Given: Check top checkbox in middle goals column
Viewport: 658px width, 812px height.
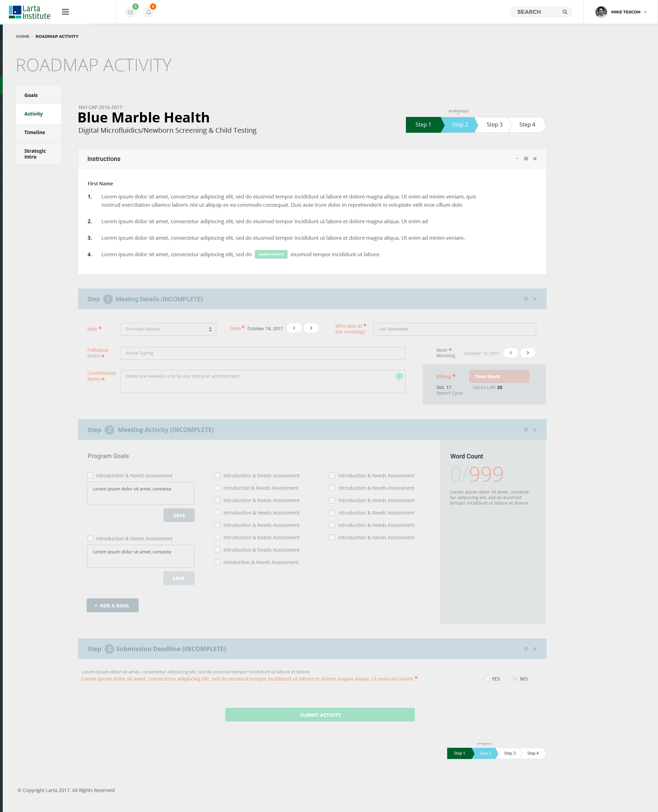Looking at the screenshot, I should pyautogui.click(x=218, y=476).
